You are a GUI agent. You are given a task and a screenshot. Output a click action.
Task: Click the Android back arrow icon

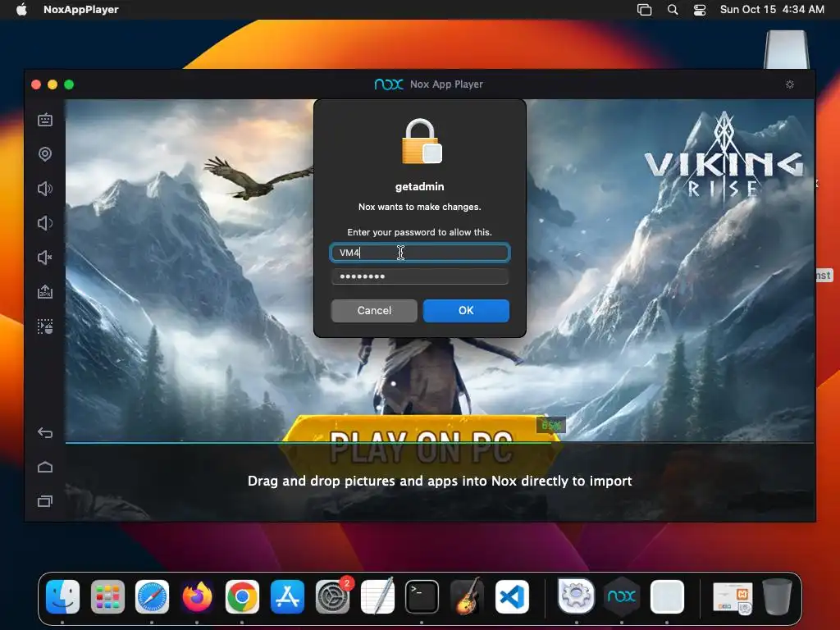point(45,432)
